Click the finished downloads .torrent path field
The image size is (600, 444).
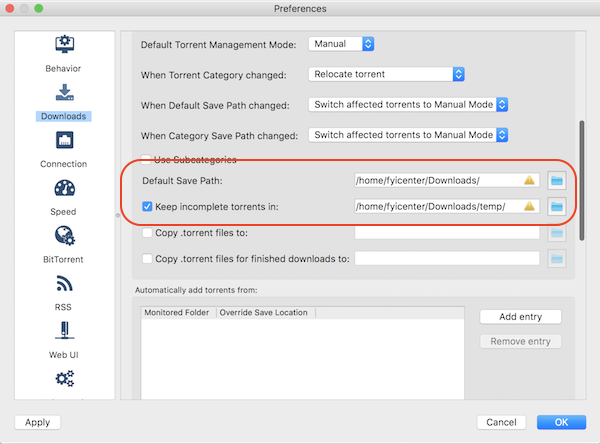click(x=447, y=258)
